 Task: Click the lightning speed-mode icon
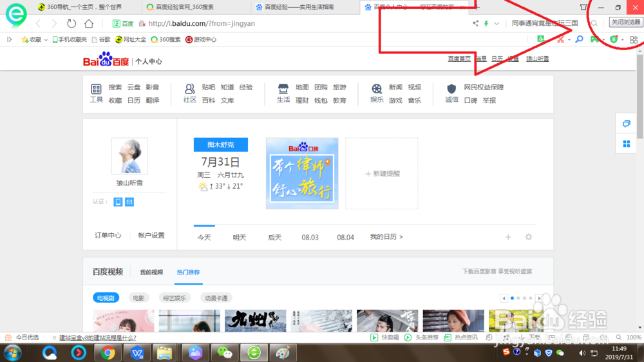click(486, 23)
